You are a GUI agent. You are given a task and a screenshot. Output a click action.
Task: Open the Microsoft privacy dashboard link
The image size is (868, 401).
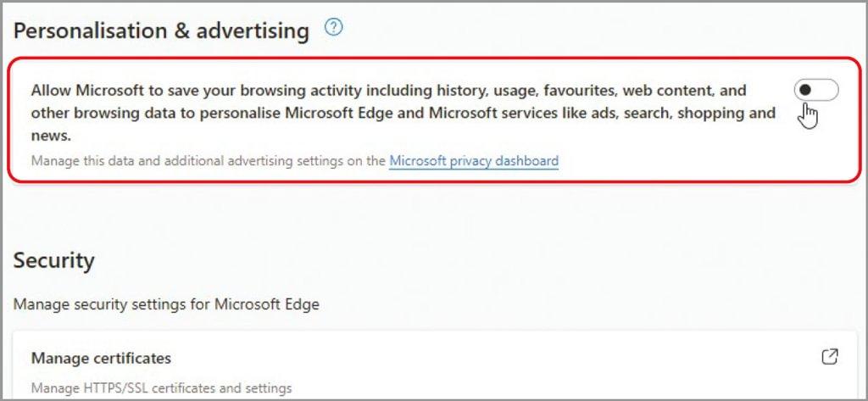click(x=474, y=161)
